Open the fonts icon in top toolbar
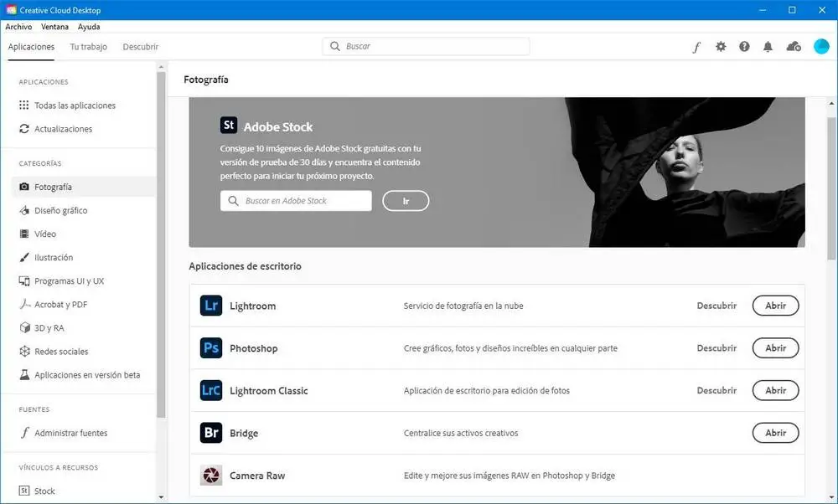This screenshot has width=838, height=504. point(696,47)
